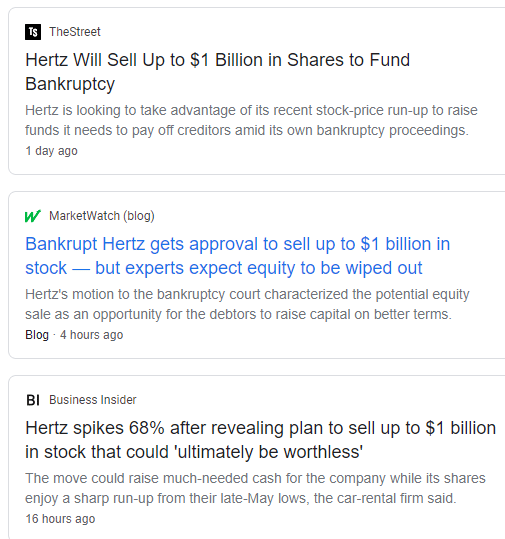Open the Hertz Will Sell Up to $1 Billion headline
The height and width of the screenshot is (539, 505).
(218, 72)
